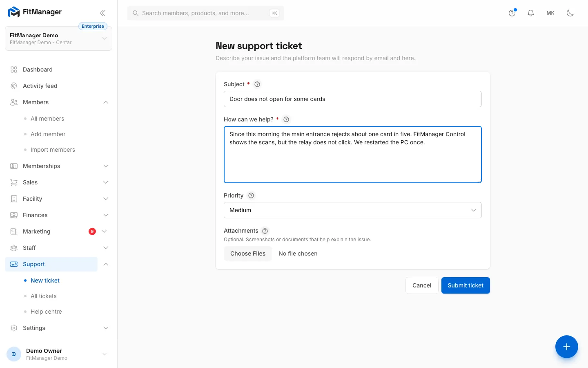The image size is (588, 368).
Task: Open Add member page
Action: (48, 134)
